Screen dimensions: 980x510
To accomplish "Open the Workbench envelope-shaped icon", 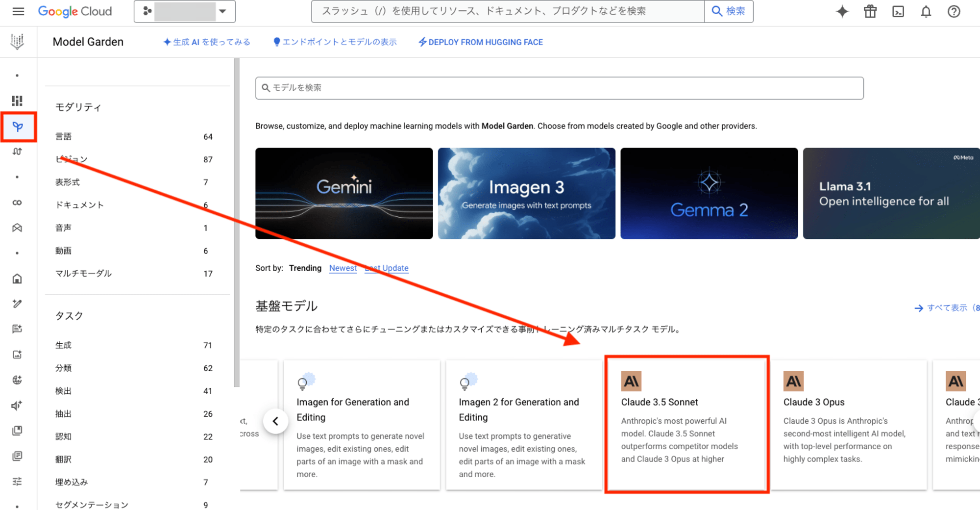I will (x=17, y=228).
